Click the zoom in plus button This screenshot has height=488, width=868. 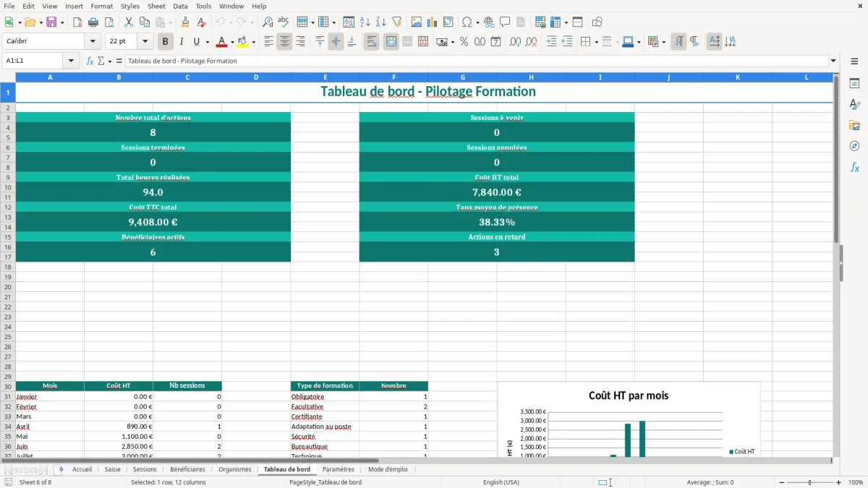[x=838, y=482]
